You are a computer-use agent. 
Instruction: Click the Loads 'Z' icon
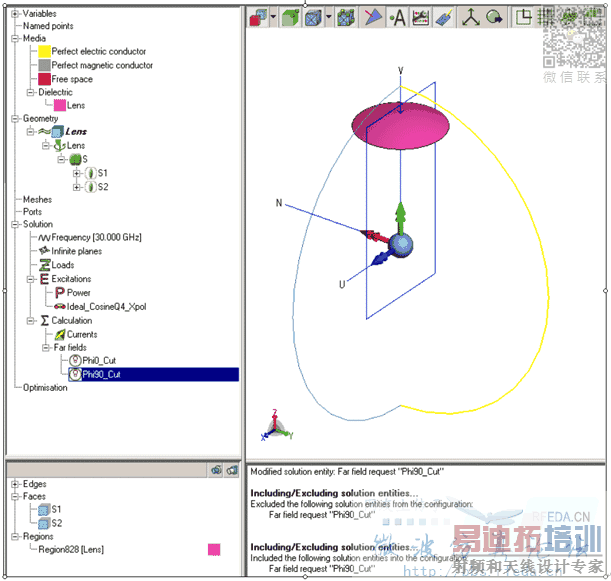pyautogui.click(x=44, y=265)
